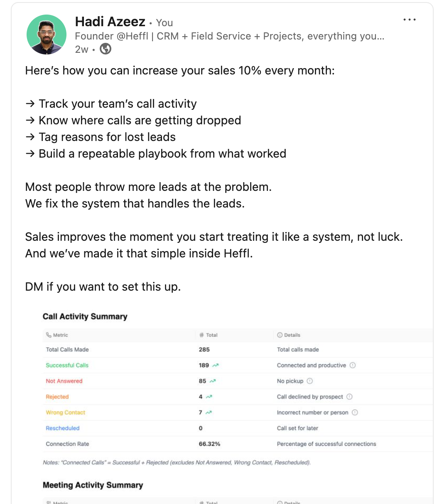This screenshot has width=442, height=504.
Task: Select the Not Answered metric label
Action: point(64,381)
